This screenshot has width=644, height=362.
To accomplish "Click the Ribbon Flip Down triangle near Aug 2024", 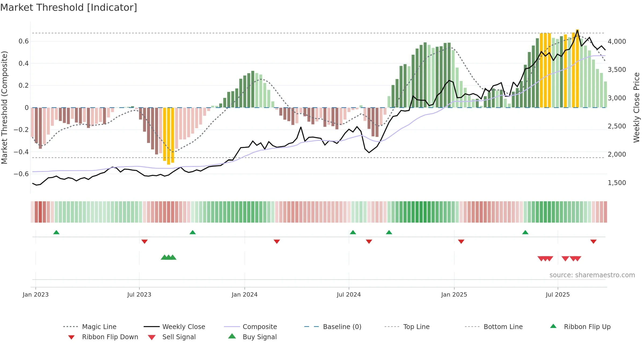I will point(369,242).
